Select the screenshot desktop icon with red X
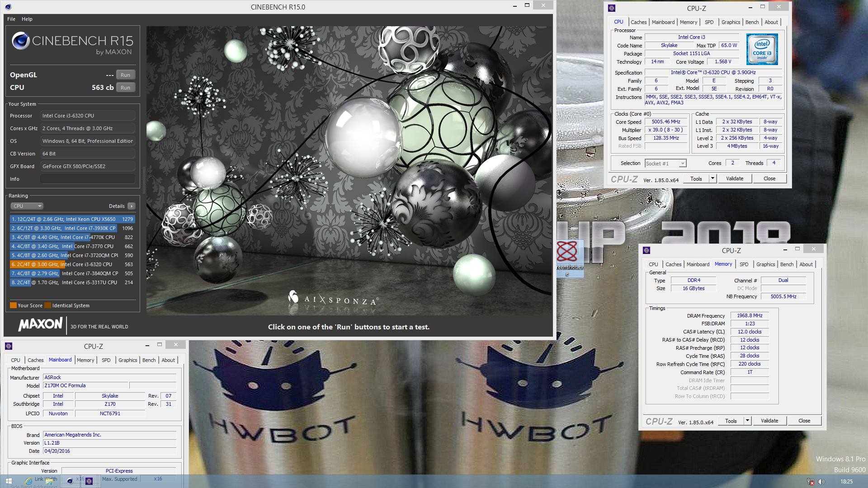The image size is (868, 488). [x=569, y=258]
